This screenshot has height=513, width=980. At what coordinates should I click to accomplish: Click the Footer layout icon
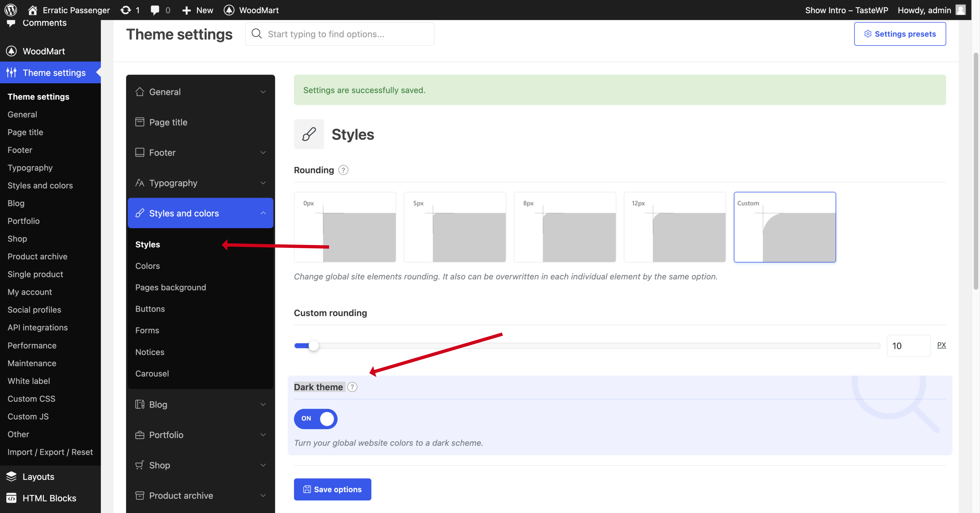(140, 152)
